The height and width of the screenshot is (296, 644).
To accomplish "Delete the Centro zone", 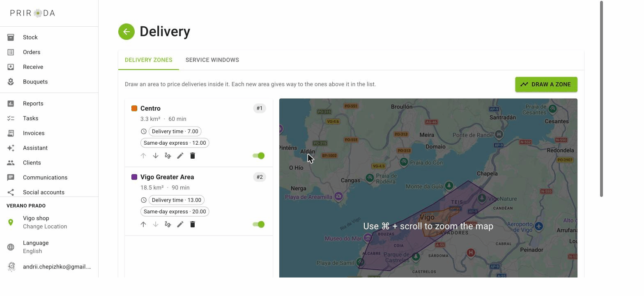I will [x=193, y=156].
